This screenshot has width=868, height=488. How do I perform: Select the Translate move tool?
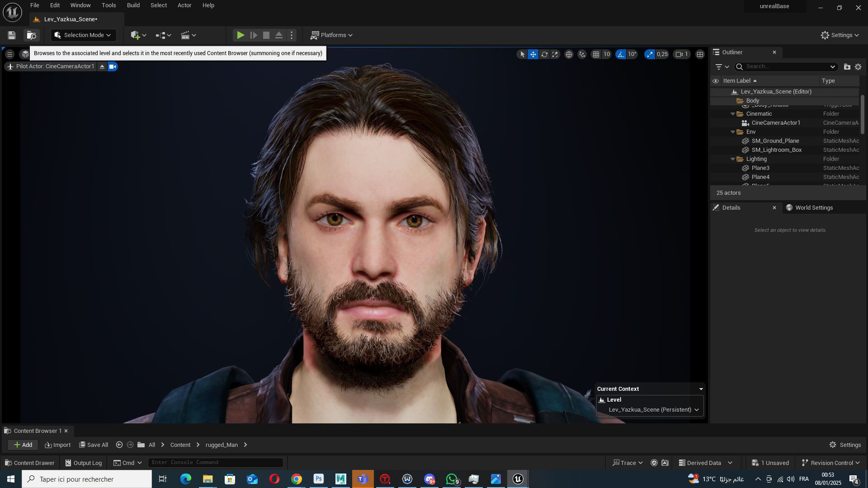coord(533,54)
